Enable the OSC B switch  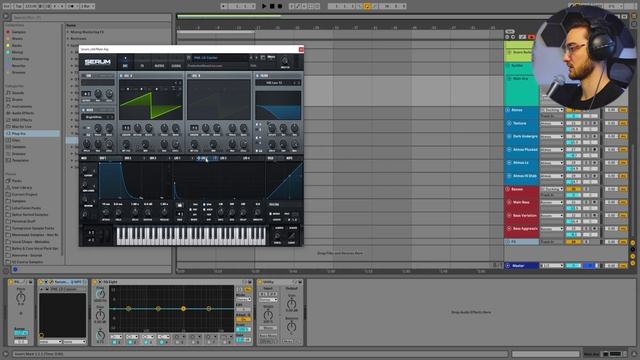[x=189, y=76]
